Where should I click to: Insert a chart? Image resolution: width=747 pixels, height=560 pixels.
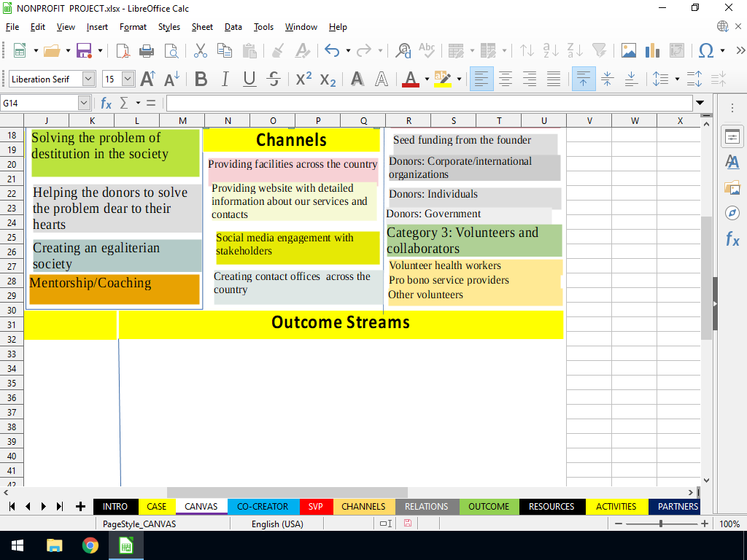[652, 50]
